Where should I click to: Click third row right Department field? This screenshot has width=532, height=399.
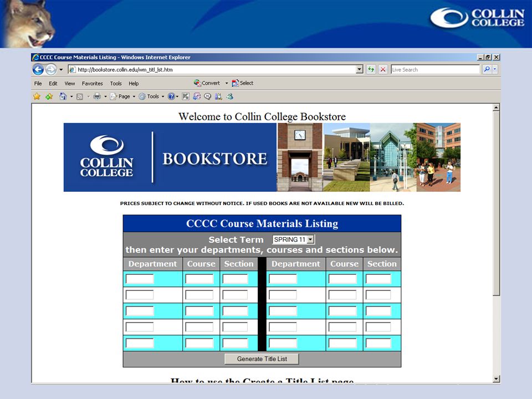point(283,311)
